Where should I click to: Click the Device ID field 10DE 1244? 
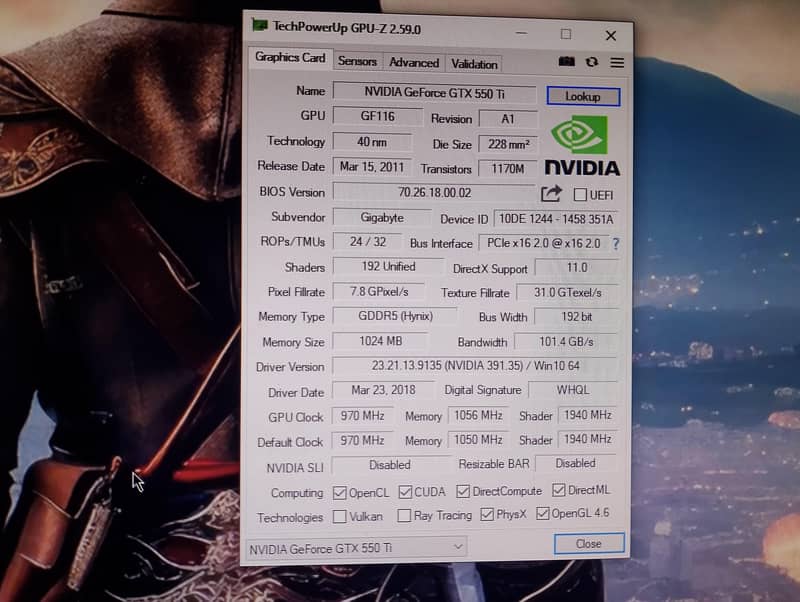tap(556, 219)
